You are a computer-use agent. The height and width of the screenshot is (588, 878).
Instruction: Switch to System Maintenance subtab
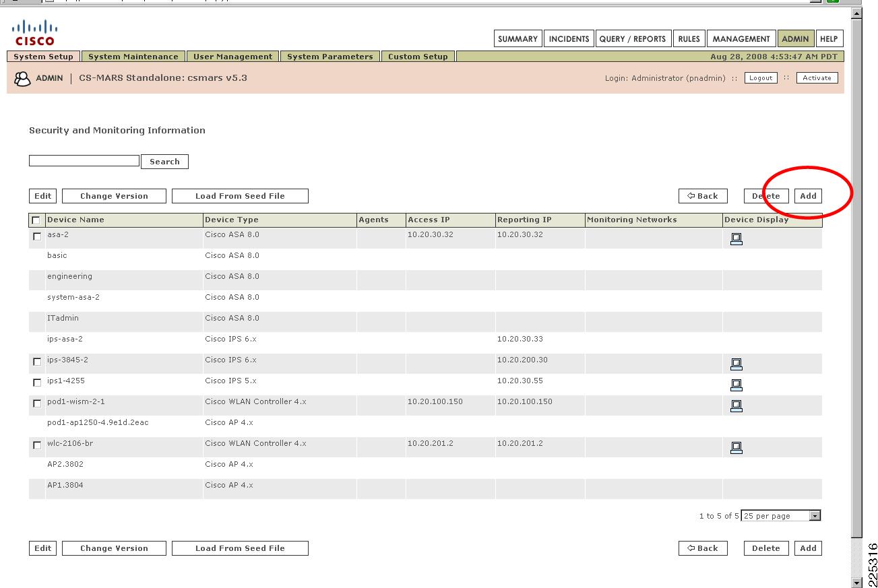133,57
